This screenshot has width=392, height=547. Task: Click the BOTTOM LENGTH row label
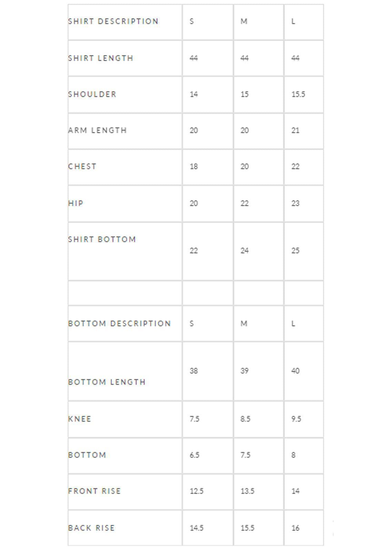[x=107, y=382]
